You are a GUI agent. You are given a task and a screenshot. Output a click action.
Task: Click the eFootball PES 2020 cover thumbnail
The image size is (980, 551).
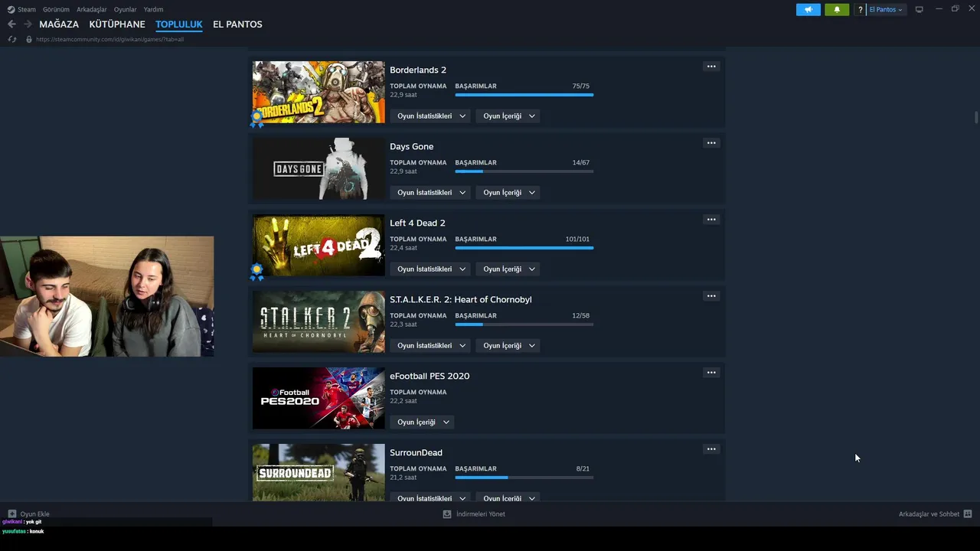pyautogui.click(x=318, y=398)
